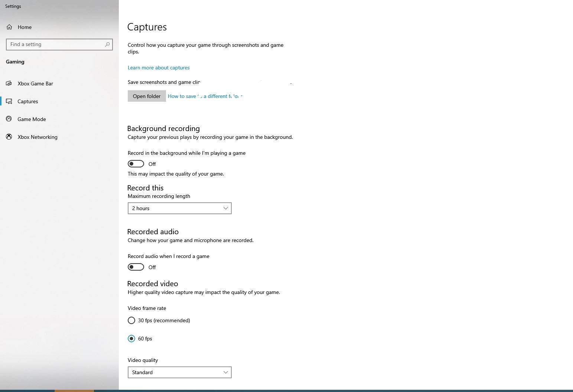Open Video quality Standard dropdown
The height and width of the screenshot is (392, 573).
[x=180, y=372]
